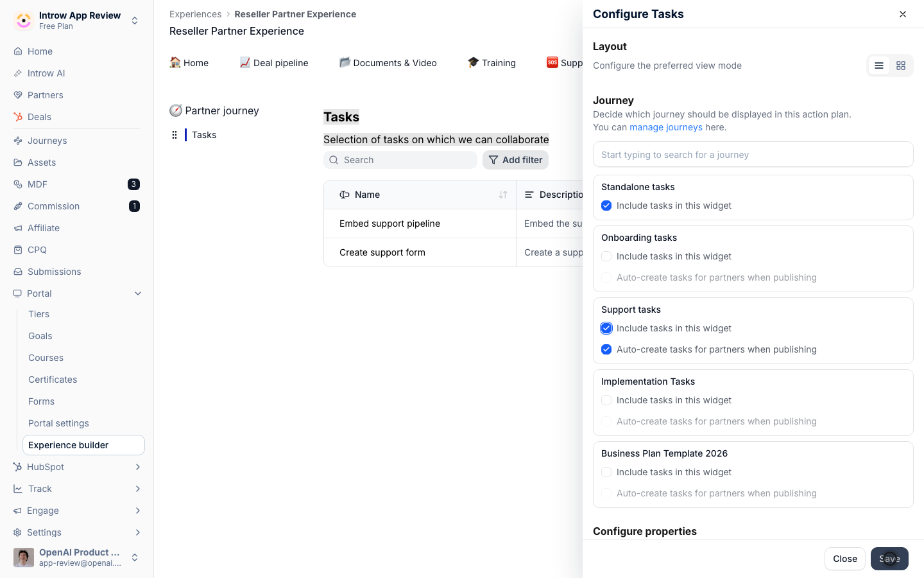Click the Affiliate megaphone icon
The image size is (924, 578).
click(18, 228)
